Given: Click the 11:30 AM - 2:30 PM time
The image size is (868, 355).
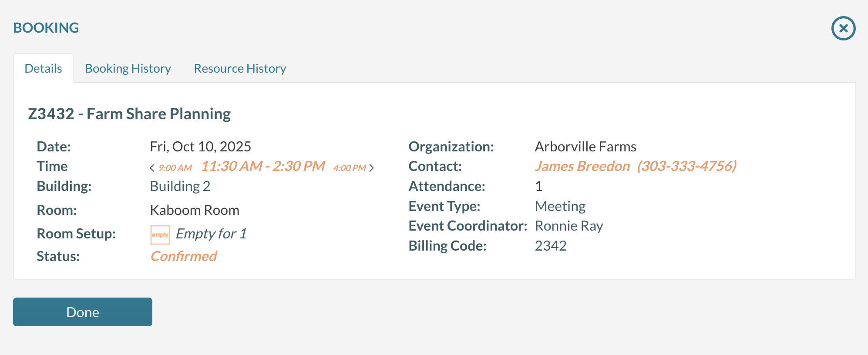Looking at the screenshot, I should [x=263, y=166].
